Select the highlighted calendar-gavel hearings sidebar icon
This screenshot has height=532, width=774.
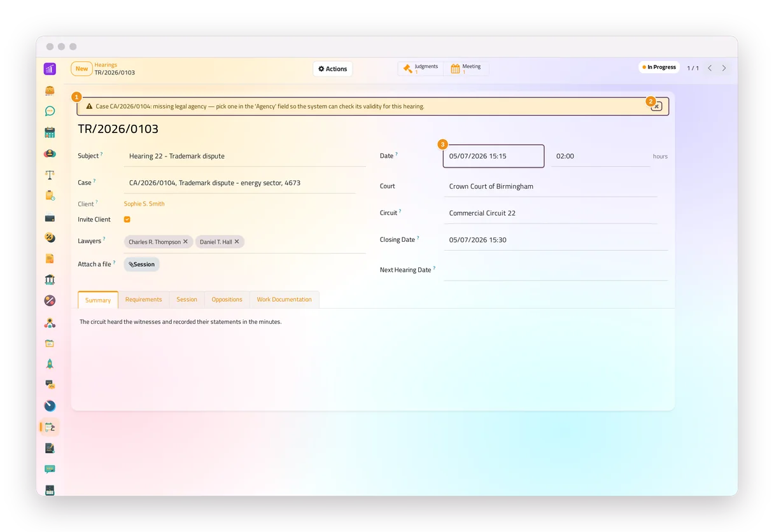click(50, 427)
